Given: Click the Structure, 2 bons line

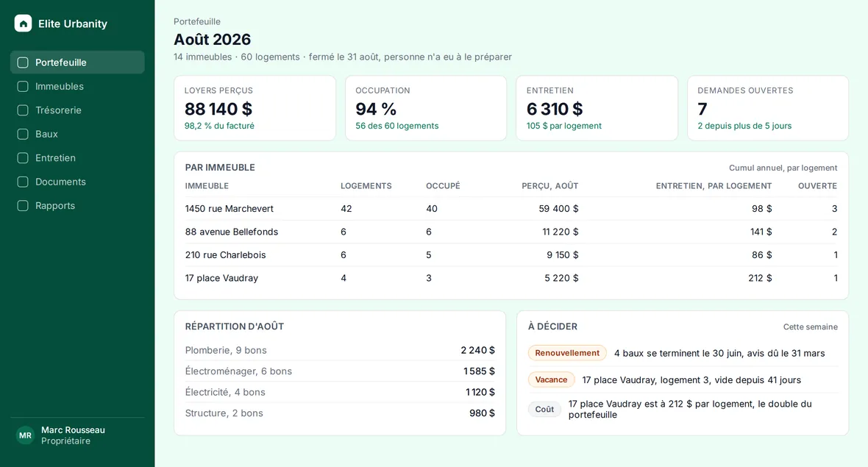Looking at the screenshot, I should 340,413.
